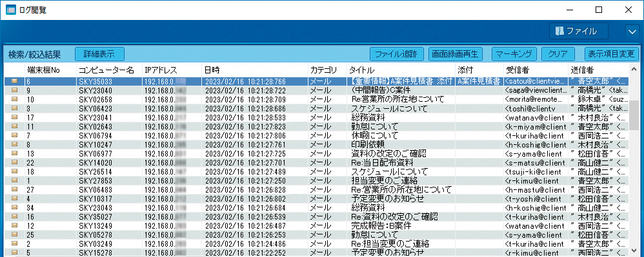Image resolution: width=644 pixels, height=257 pixels.
Task: Click the ログ閲覧 window title icon
Action: point(11,10)
